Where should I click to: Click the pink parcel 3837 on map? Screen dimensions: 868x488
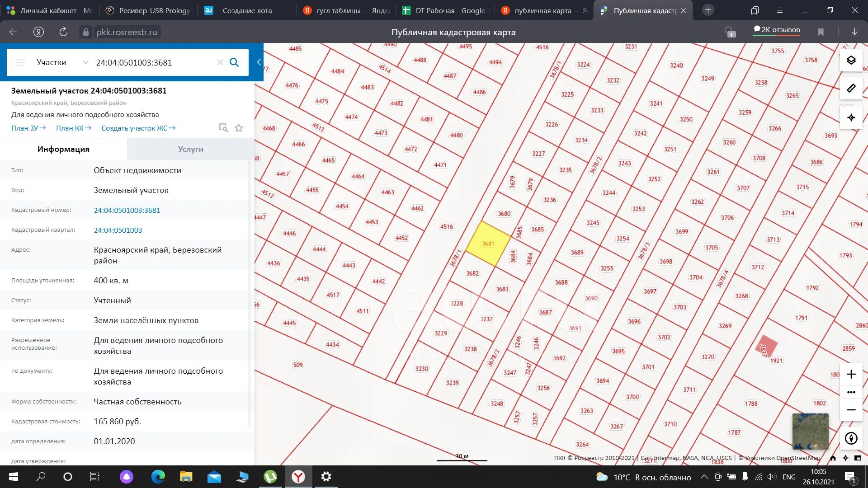coord(766,346)
